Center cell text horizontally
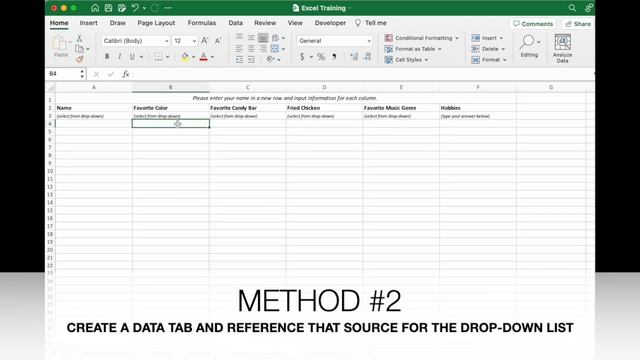This screenshot has width=640, height=360. point(251,49)
